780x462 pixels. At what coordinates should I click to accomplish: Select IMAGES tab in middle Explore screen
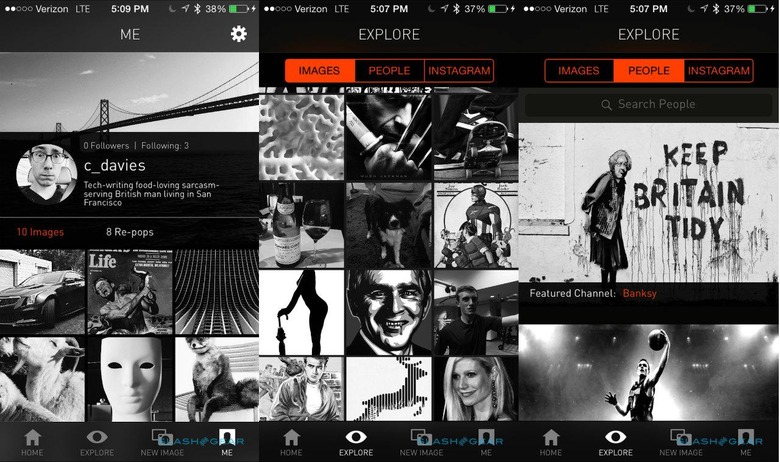click(x=320, y=71)
